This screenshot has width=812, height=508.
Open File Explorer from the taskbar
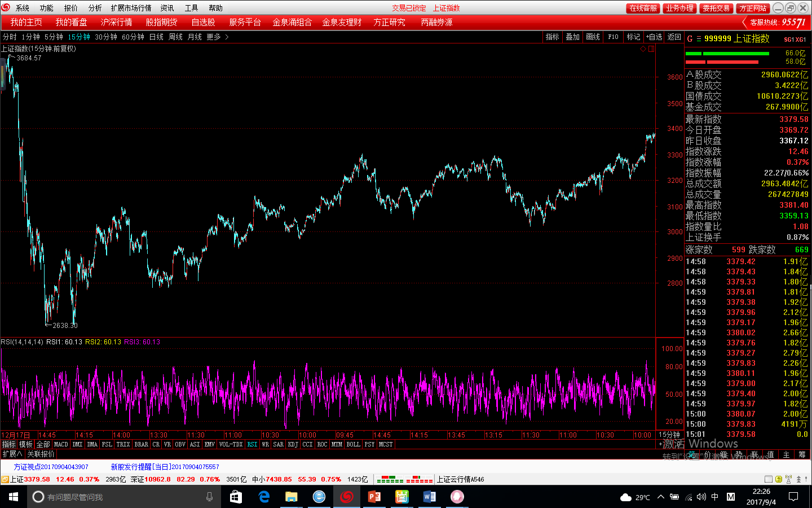tap(291, 497)
